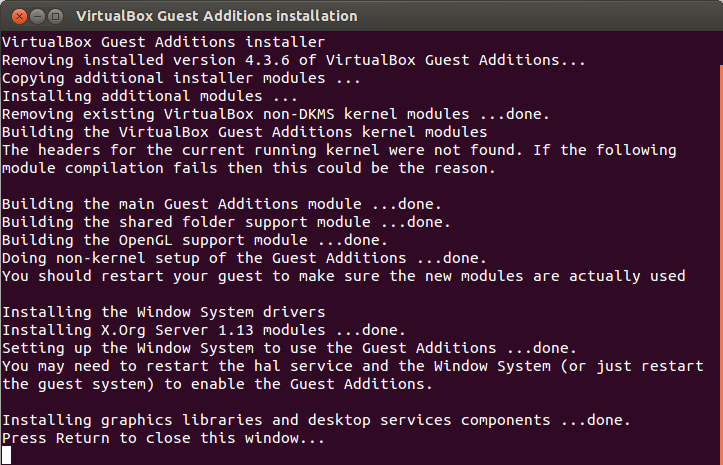The image size is (723, 465).
Task: Click the "Doing non-kernel setup" line
Action: pos(244,258)
